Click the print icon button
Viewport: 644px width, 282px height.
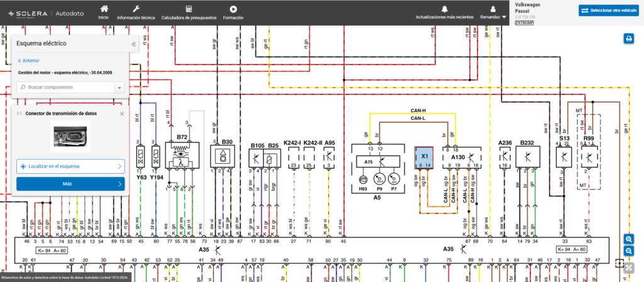[628, 38]
